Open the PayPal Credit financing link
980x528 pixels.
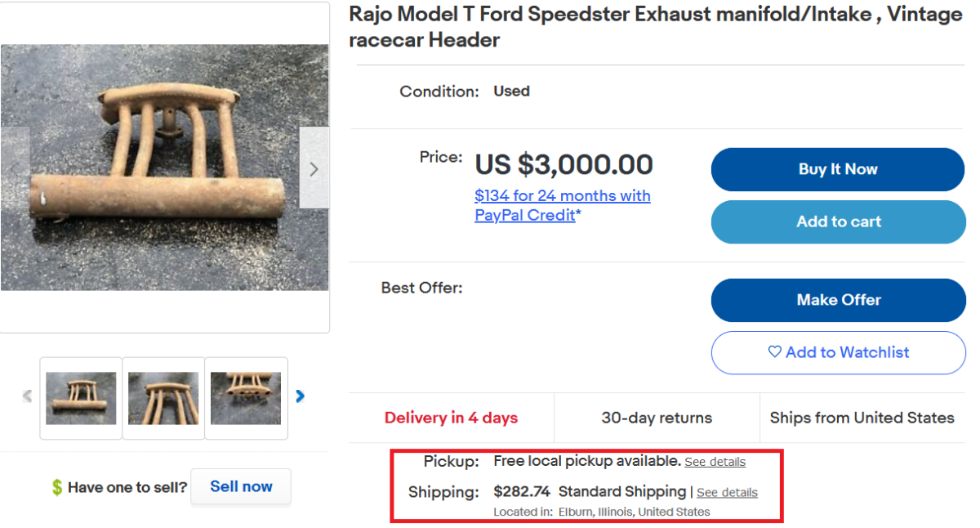tap(562, 205)
